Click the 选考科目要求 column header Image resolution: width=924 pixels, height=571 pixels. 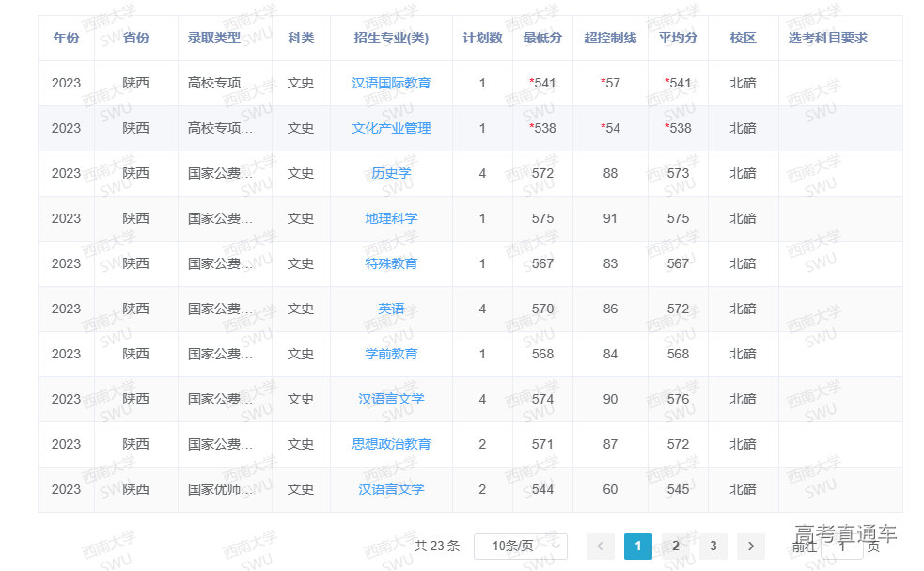827,38
